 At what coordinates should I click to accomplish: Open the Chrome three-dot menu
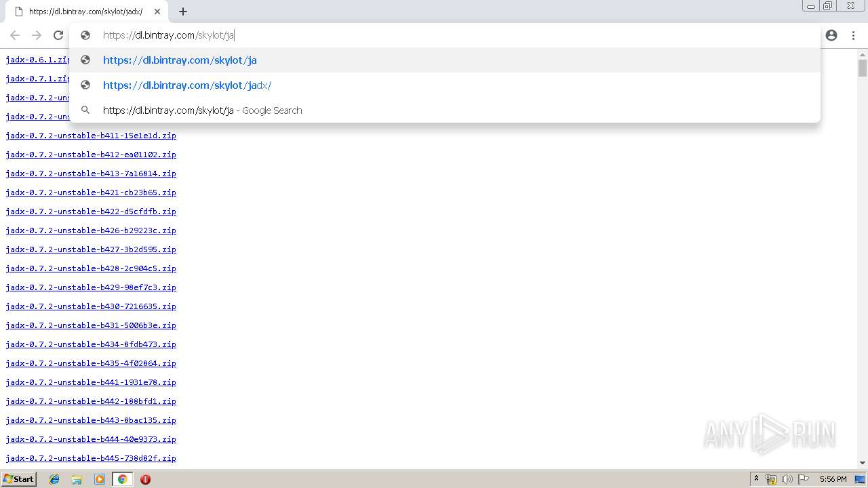[x=853, y=35]
